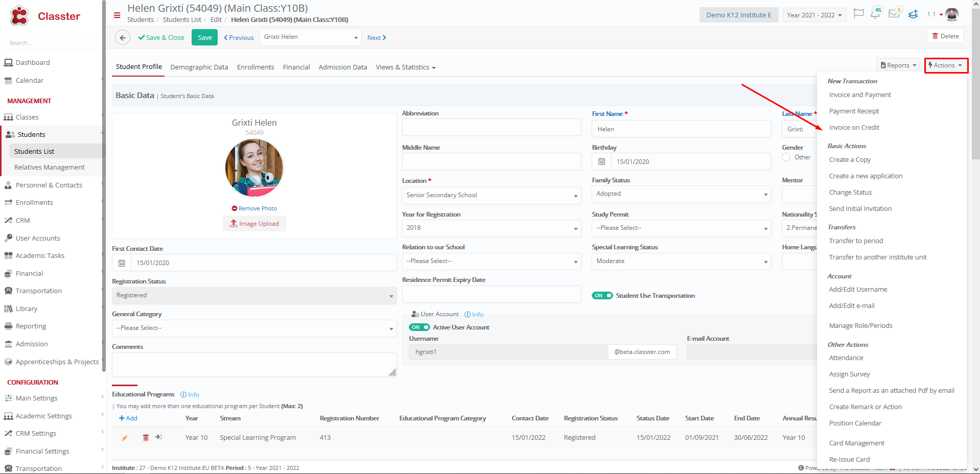The height and width of the screenshot is (474, 980).
Task: Click Remove Photo link
Action: (254, 208)
